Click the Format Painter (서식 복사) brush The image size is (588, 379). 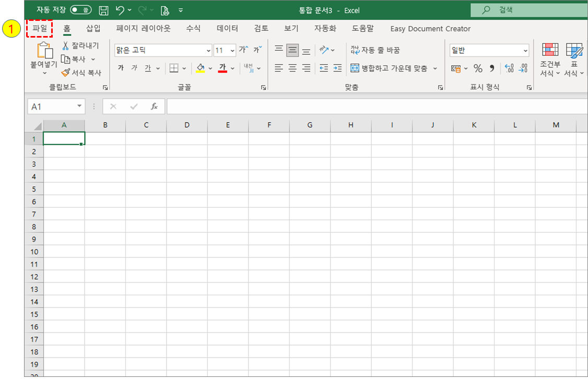point(66,73)
